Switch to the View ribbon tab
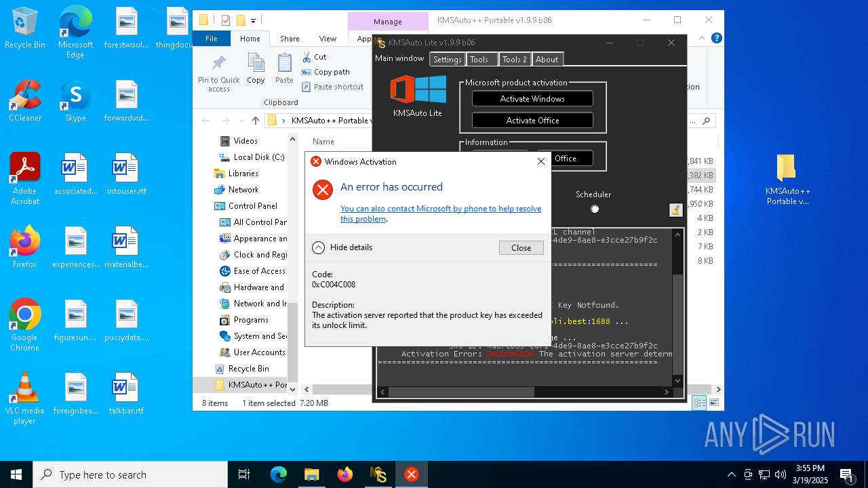Viewport: 868px width, 488px height. pos(328,39)
